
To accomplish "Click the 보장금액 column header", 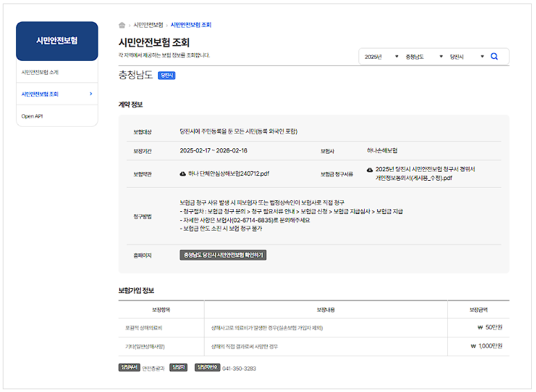I will [478, 310].
